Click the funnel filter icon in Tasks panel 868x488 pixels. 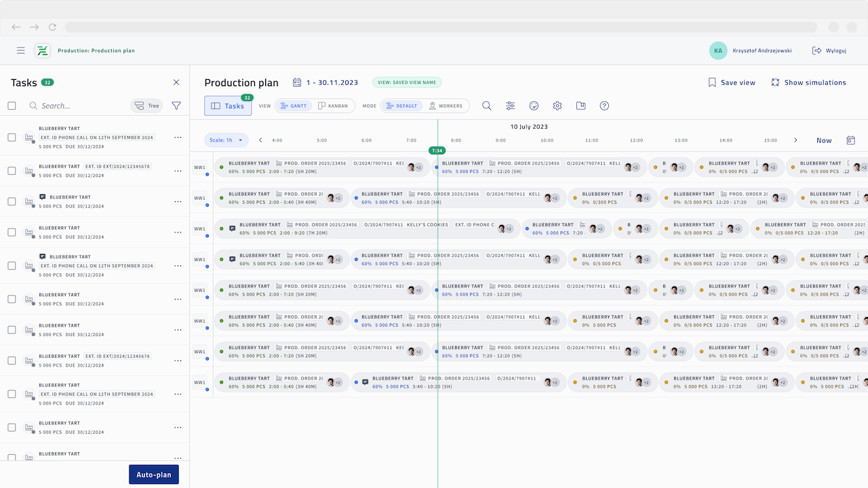(176, 106)
